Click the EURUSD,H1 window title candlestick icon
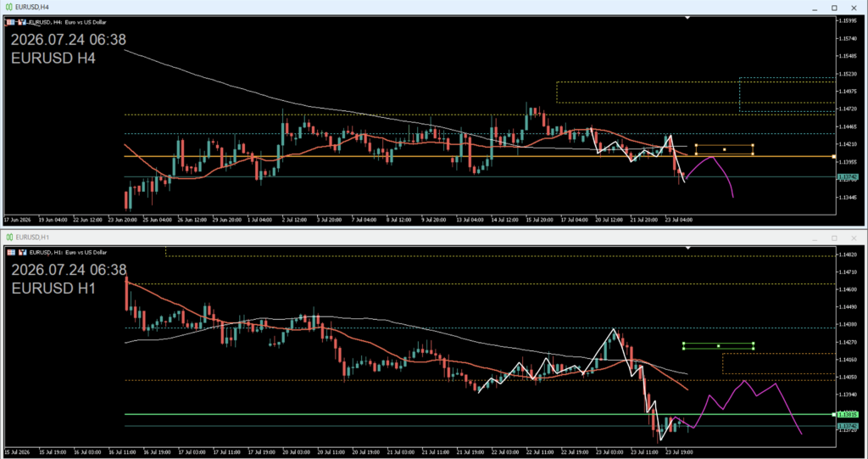 [8, 238]
